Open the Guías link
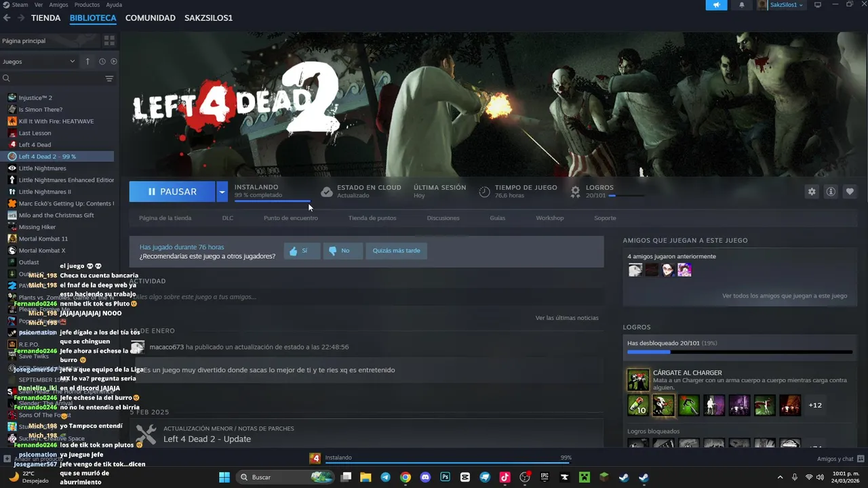Screen dimensions: 868x488 click(498, 218)
